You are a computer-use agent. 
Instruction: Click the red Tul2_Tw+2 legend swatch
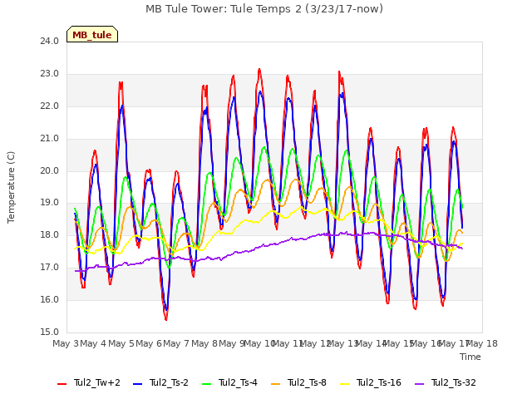point(62,384)
